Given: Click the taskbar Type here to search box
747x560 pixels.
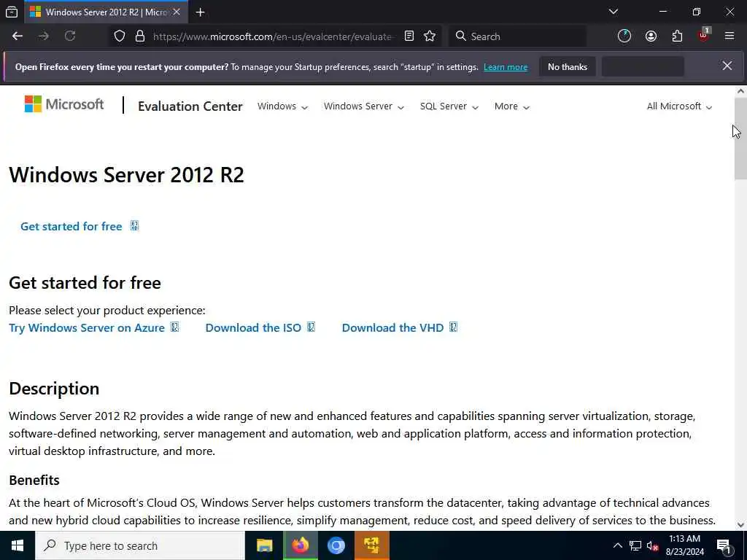Looking at the screenshot, I should tap(140, 545).
